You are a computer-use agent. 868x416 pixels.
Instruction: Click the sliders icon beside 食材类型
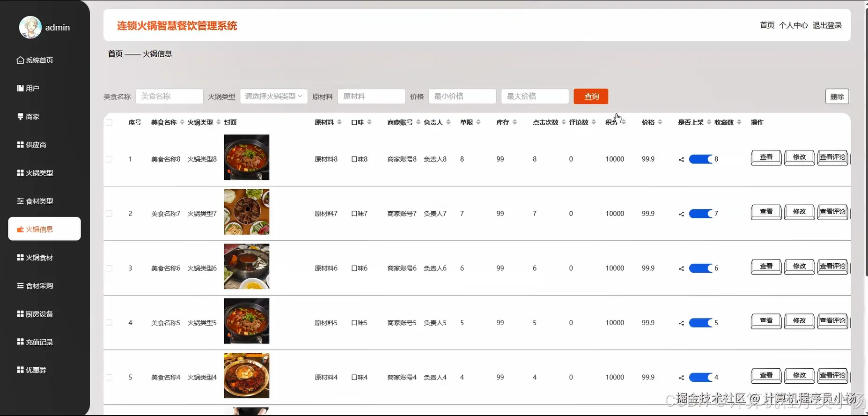coord(20,201)
